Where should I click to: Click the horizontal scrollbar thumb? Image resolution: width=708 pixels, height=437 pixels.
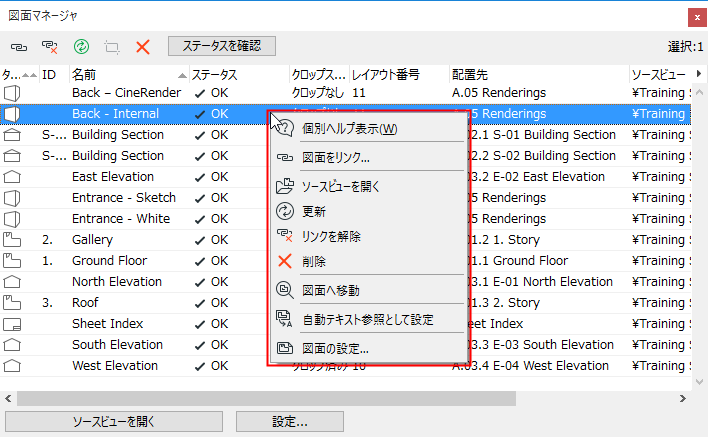266,398
